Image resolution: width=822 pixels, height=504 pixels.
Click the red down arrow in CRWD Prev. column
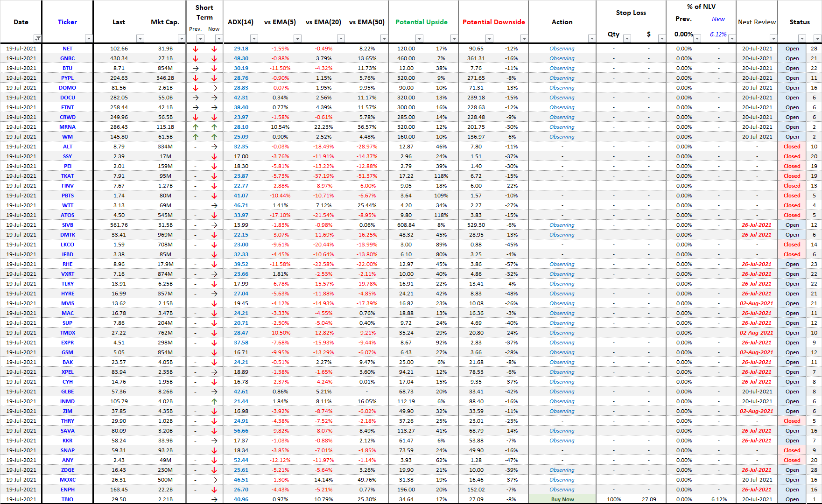tap(196, 117)
